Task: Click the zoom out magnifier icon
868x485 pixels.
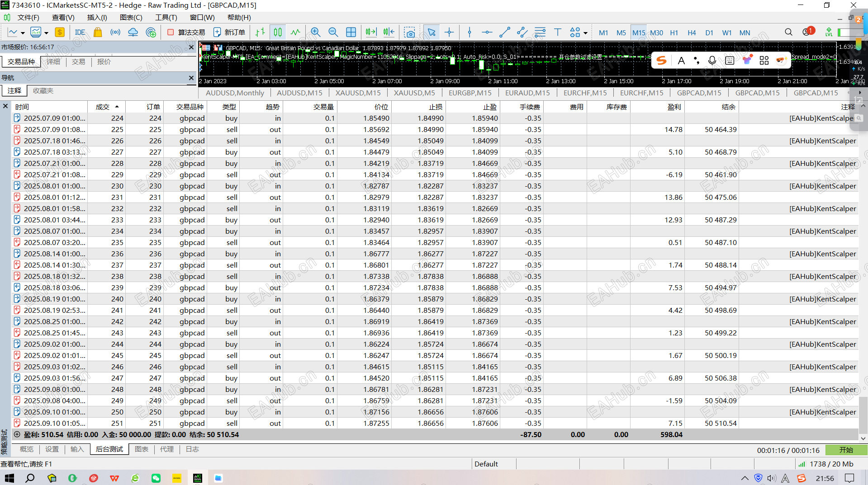Action: pyautogui.click(x=333, y=32)
